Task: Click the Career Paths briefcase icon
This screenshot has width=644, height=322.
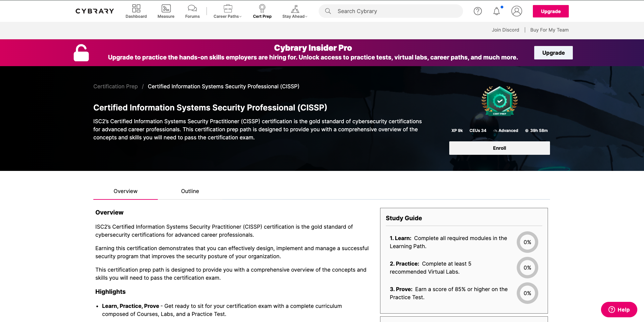Action: point(228,8)
